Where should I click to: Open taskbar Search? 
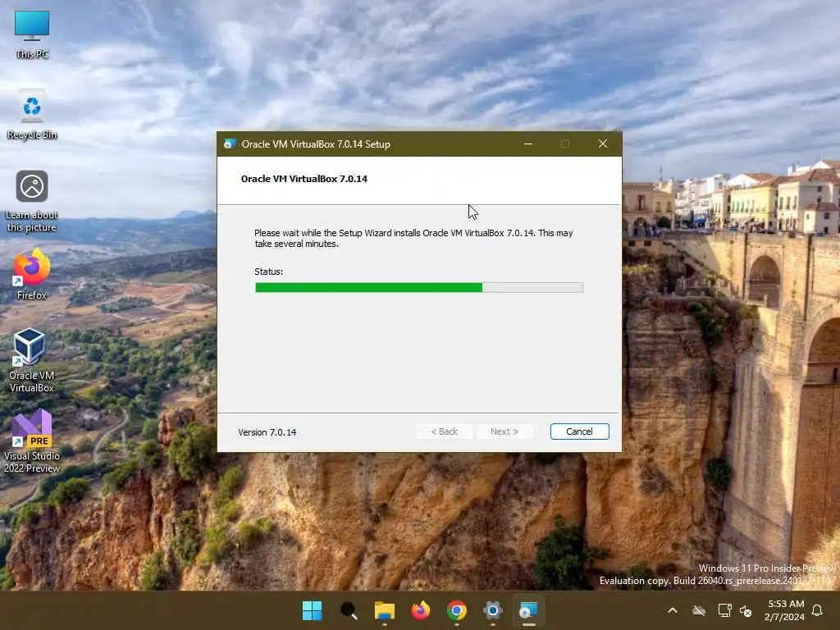click(349, 610)
